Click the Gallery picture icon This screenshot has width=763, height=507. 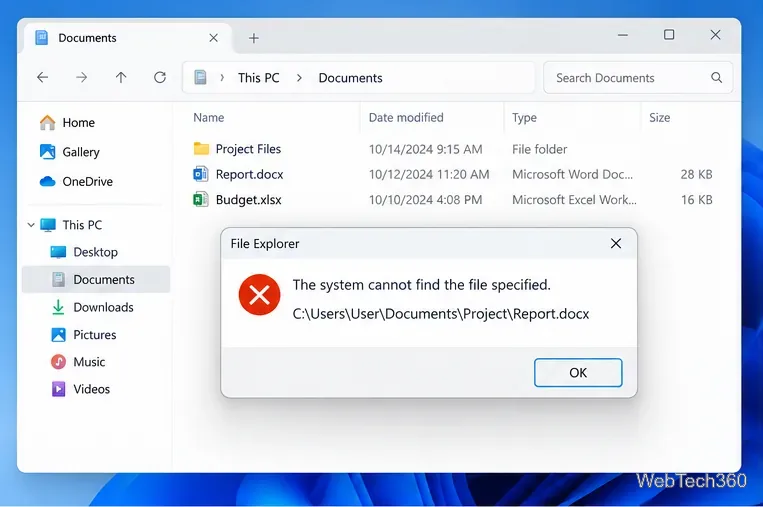point(47,152)
